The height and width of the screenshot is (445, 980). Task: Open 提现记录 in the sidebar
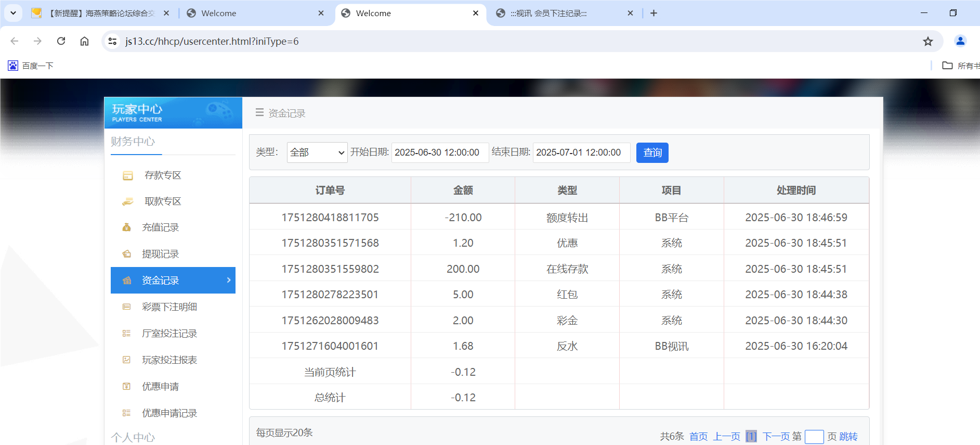[160, 254]
